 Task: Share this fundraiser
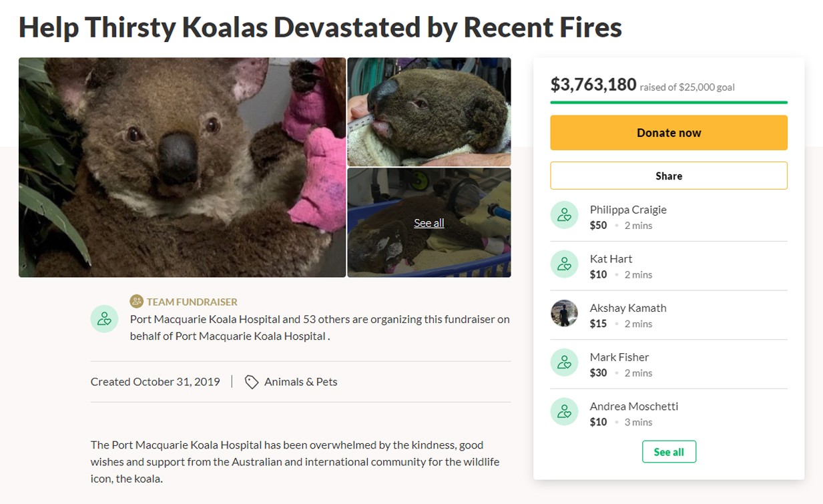[x=668, y=176]
